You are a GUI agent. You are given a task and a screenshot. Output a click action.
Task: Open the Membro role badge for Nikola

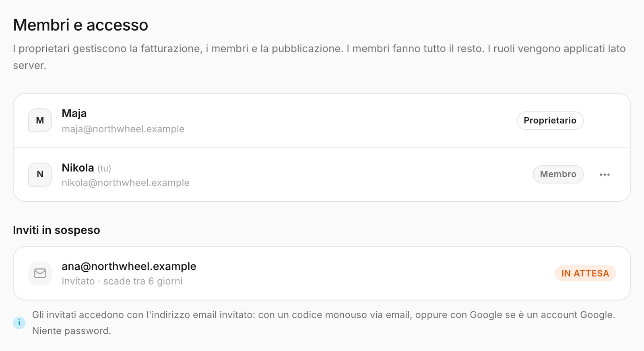[x=558, y=174]
